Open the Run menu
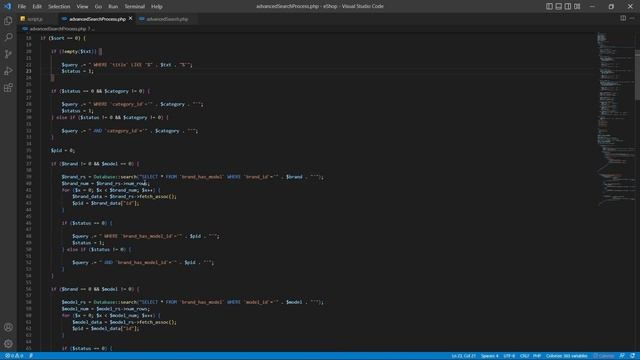Screen dimensions: 640x360 [x=113, y=7]
